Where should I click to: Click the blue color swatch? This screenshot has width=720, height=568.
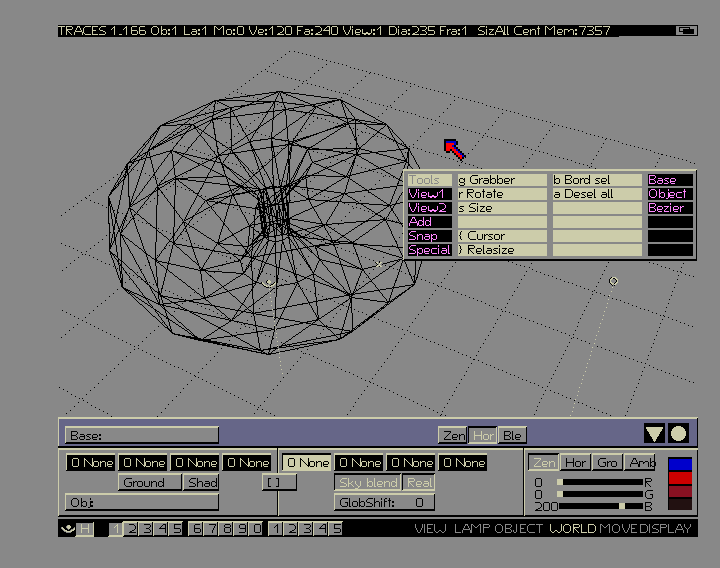click(680, 464)
